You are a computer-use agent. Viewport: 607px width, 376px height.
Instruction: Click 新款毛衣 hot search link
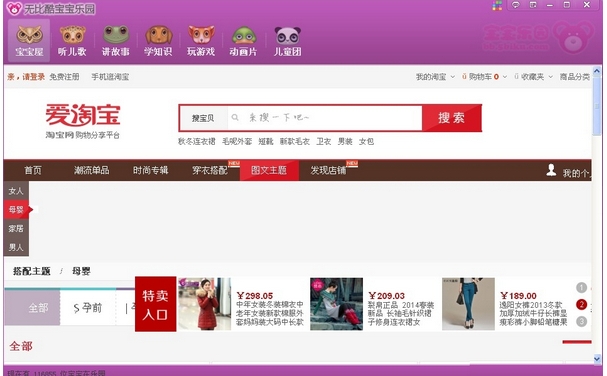pos(295,141)
